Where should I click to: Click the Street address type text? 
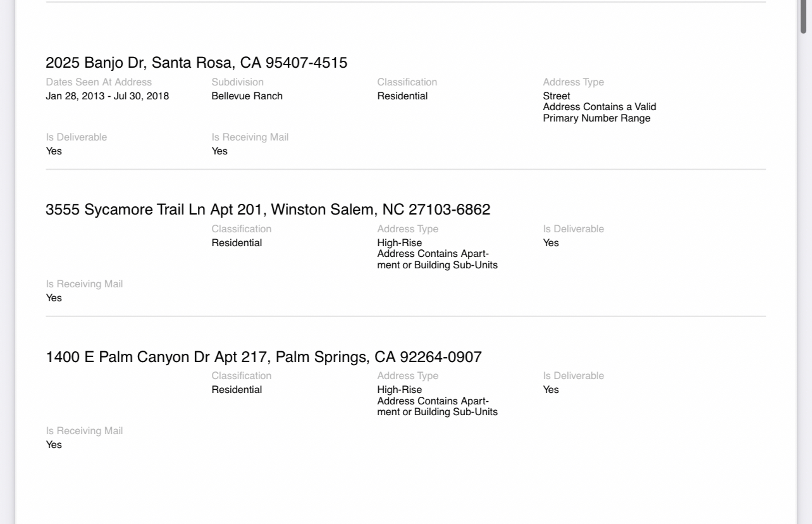(x=557, y=96)
